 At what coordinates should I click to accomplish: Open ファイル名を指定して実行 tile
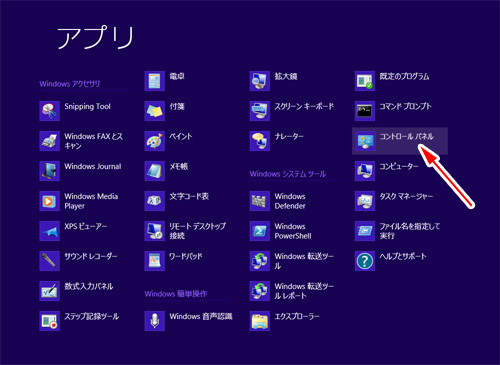(398, 231)
